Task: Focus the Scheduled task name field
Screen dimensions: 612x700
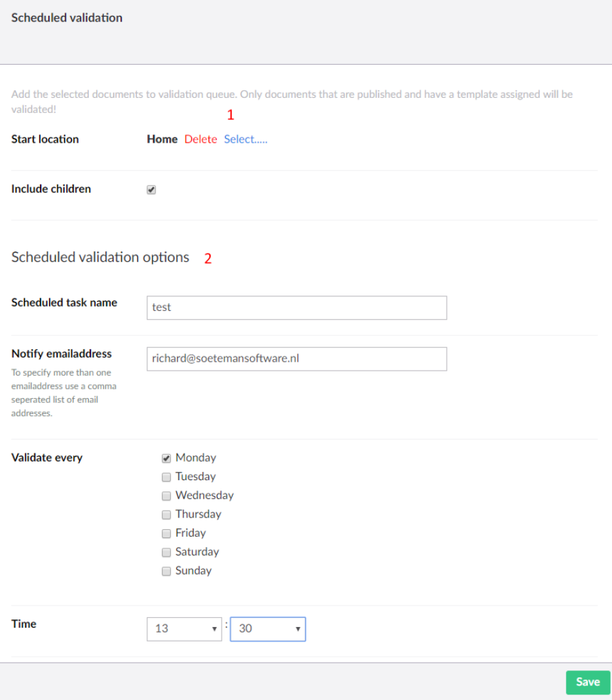Action: pyautogui.click(x=297, y=307)
